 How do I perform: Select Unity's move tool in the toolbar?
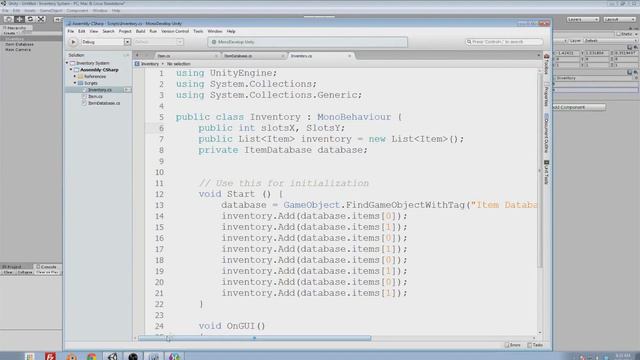pyautogui.click(x=19, y=19)
